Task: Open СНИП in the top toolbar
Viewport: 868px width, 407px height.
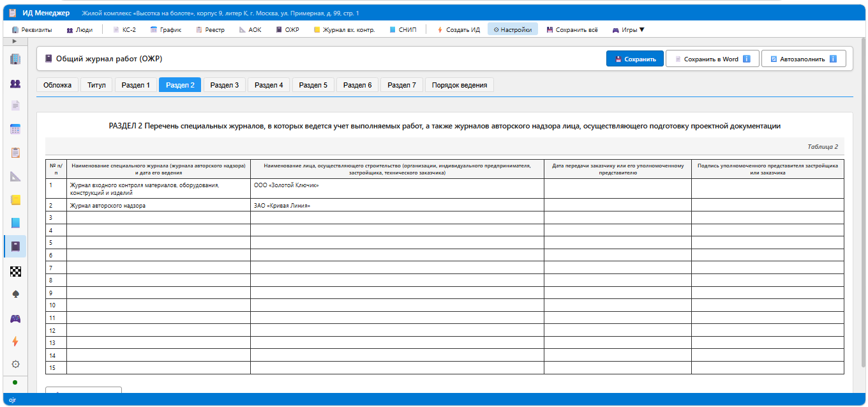Action: click(403, 29)
